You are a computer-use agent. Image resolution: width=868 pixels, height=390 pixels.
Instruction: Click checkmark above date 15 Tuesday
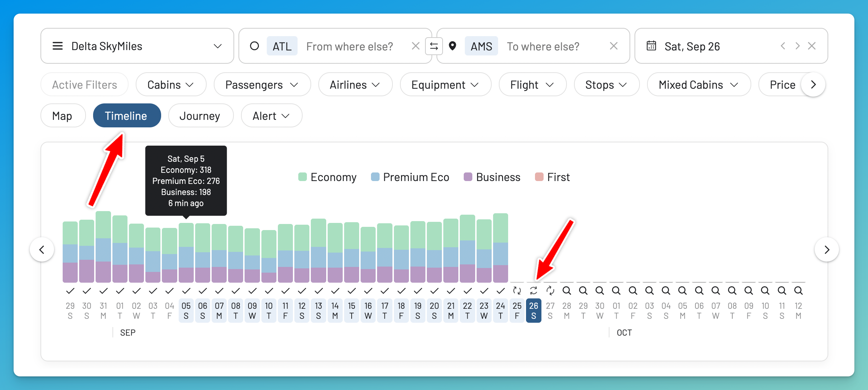(352, 291)
